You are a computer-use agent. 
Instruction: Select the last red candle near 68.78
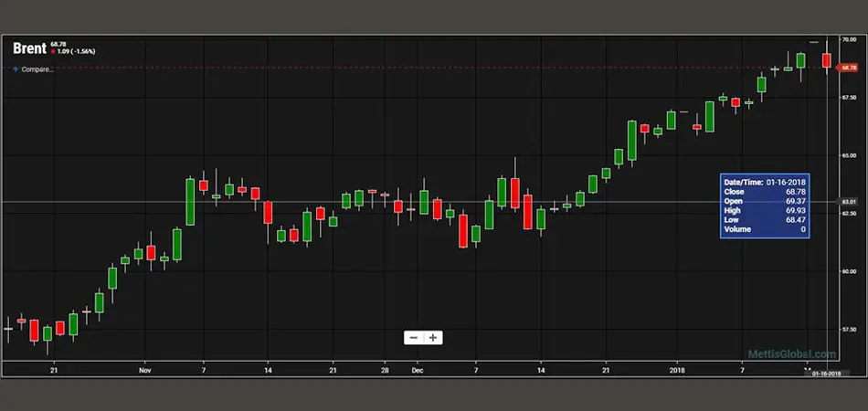tap(826, 60)
